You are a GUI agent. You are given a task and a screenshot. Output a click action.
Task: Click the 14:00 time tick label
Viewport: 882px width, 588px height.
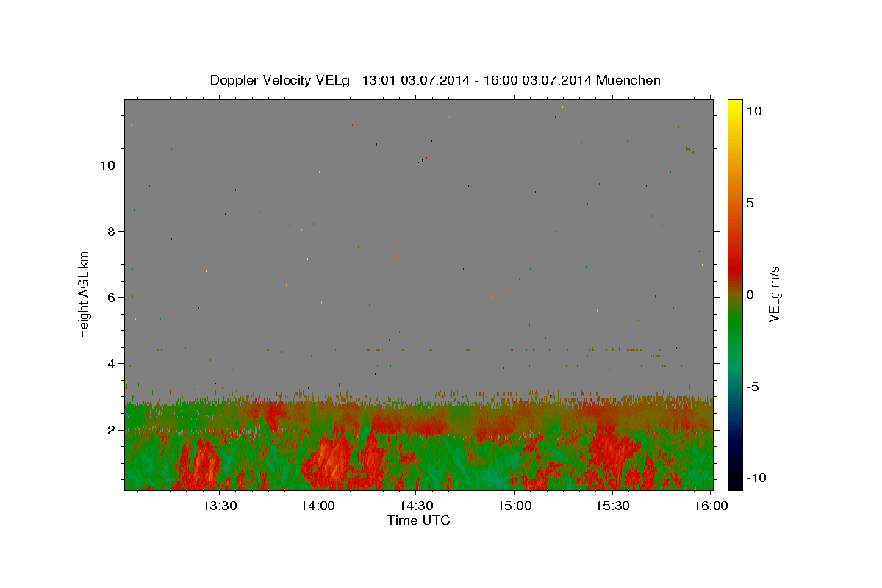318,506
